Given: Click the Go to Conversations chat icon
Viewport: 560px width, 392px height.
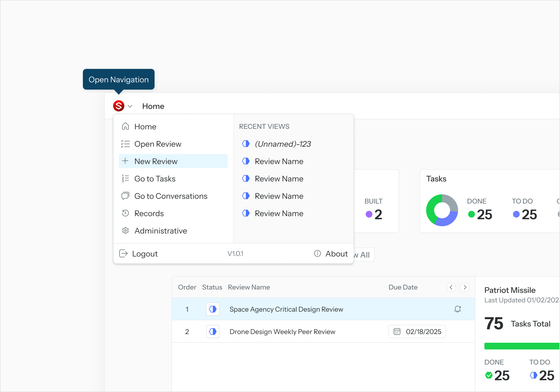Looking at the screenshot, I should click(x=125, y=196).
